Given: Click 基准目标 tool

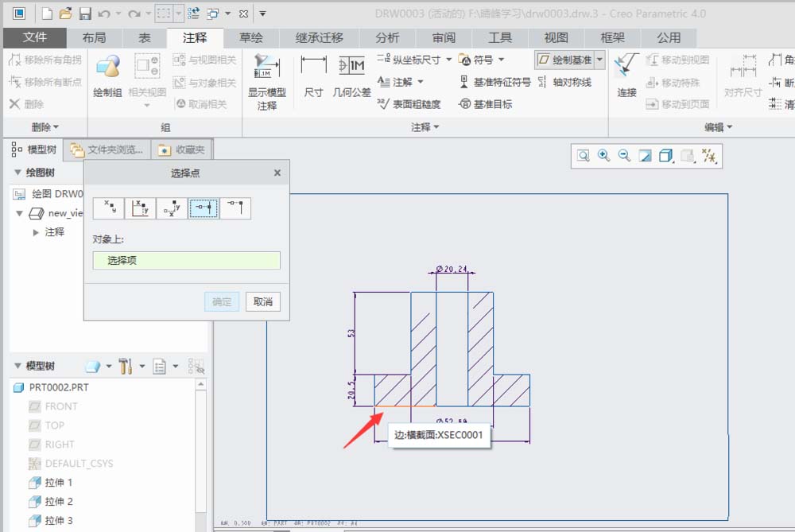Looking at the screenshot, I should tap(485, 104).
